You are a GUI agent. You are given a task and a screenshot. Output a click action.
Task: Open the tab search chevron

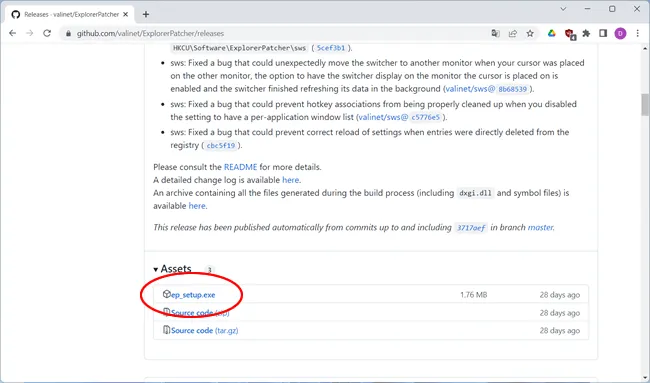[563, 9]
